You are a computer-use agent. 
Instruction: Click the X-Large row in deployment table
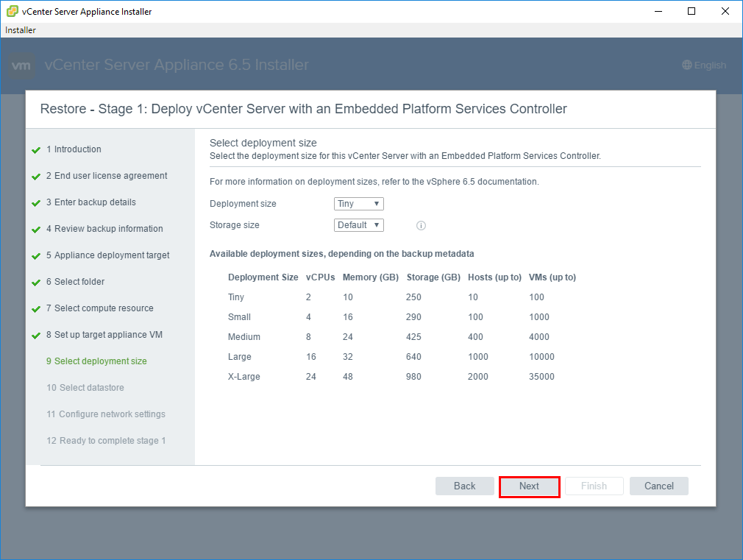click(402, 377)
